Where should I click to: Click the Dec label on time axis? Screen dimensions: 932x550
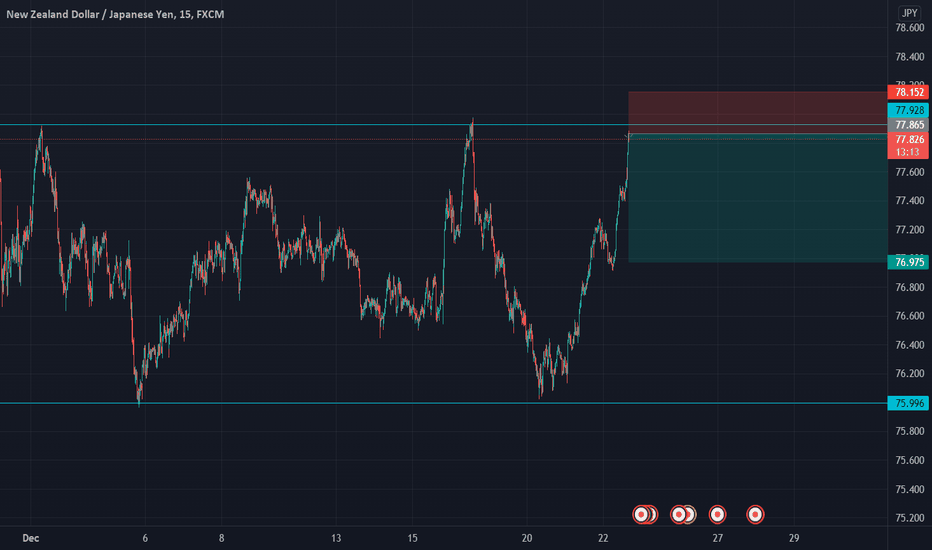point(31,538)
